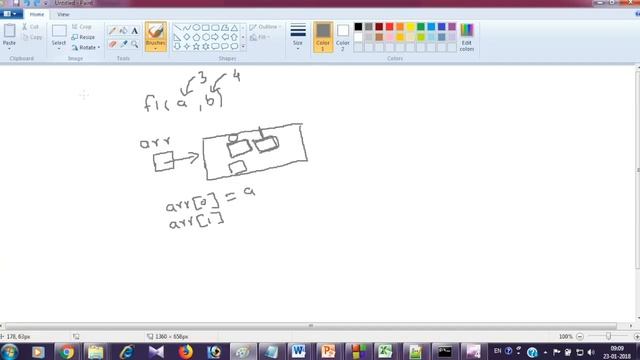Open the Paint application menu button

pyautogui.click(x=11, y=14)
